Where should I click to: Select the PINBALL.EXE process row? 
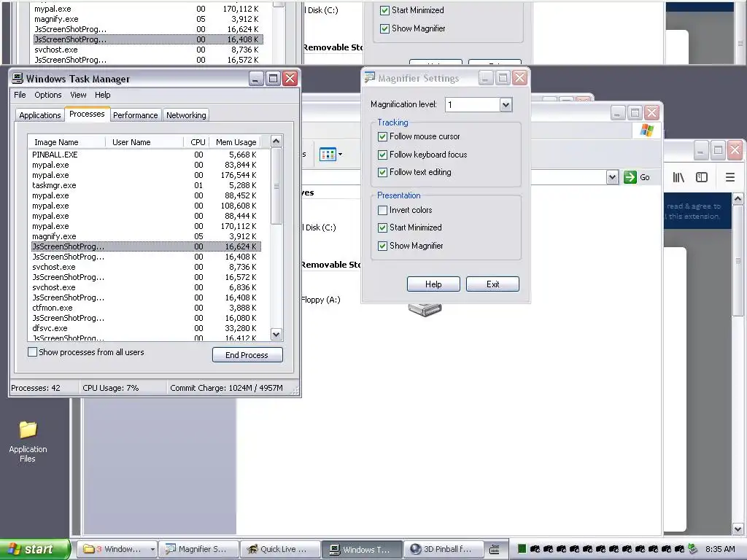pyautogui.click(x=146, y=155)
